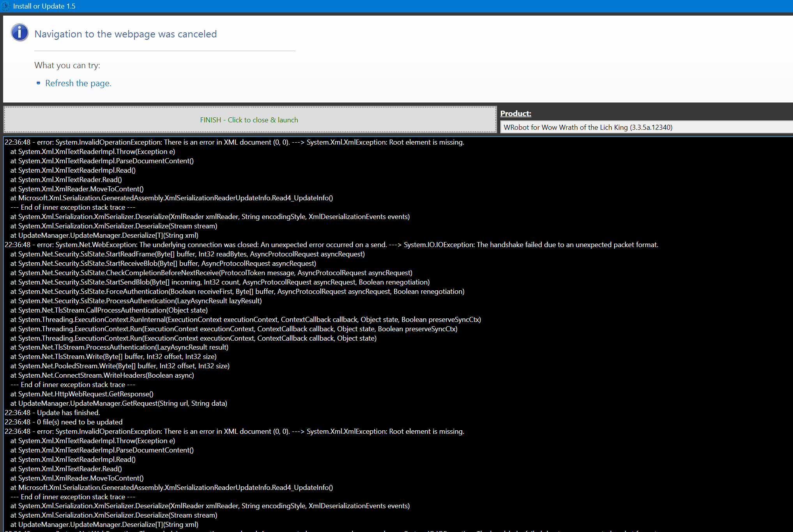Click the 'TlsStream.CallProcessAuthentication(Object state)' line

109,310
